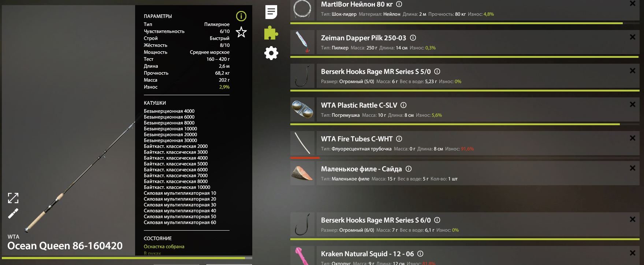Remove WTA Fire Tubes C-WHT
This screenshot has width=644, height=265.
632,138
